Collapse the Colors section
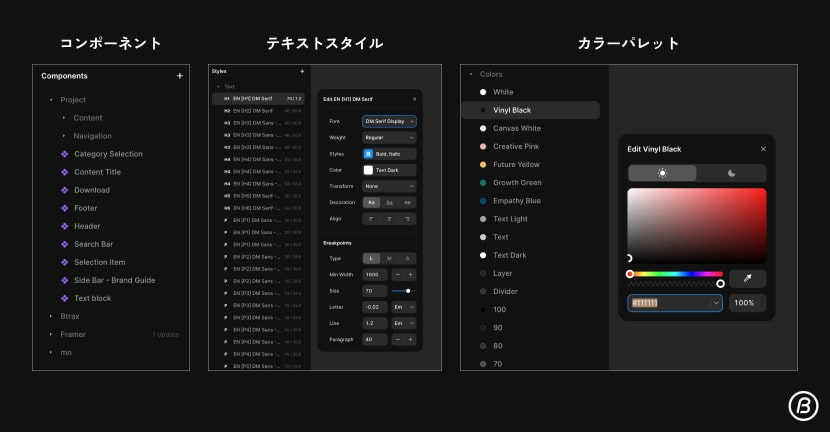This screenshot has width=830, height=432. [471, 74]
